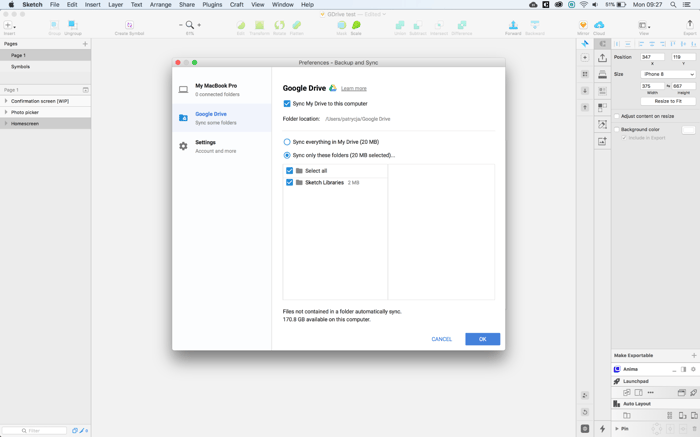Expand the Confirmation screen (WIP) layer

pos(6,101)
